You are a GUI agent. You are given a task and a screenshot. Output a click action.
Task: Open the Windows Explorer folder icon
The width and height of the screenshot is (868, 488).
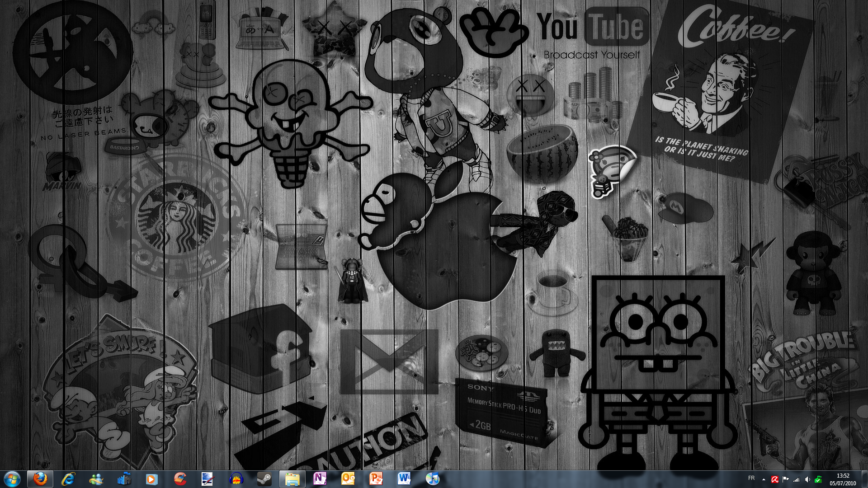pos(292,479)
